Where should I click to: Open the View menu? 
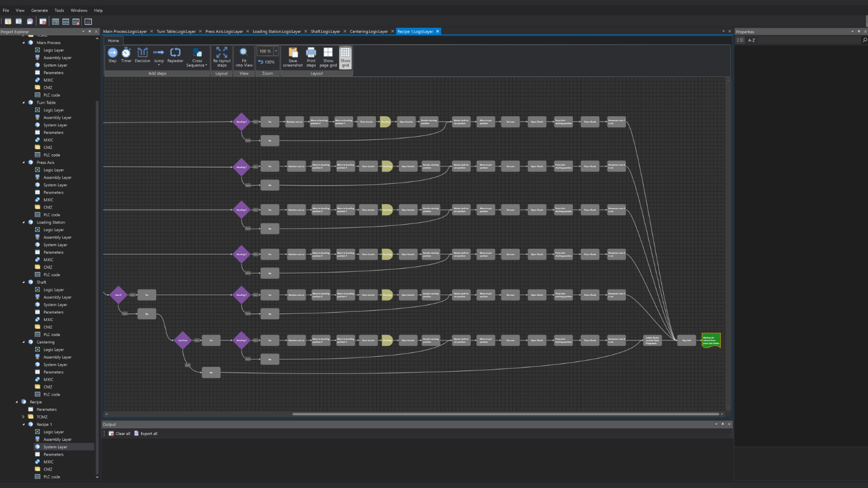click(x=20, y=10)
